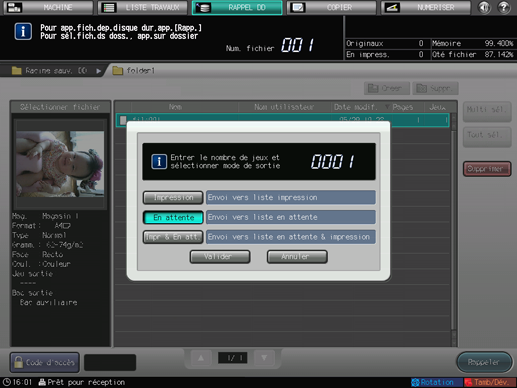The image size is (517, 388).
Task: Open help with question mark icon
Action: click(504, 7)
